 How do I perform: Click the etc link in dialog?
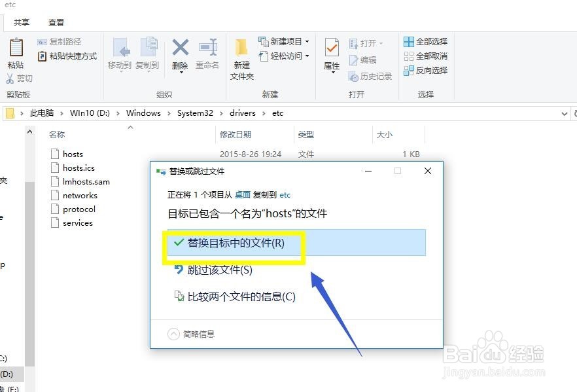pyautogui.click(x=285, y=194)
